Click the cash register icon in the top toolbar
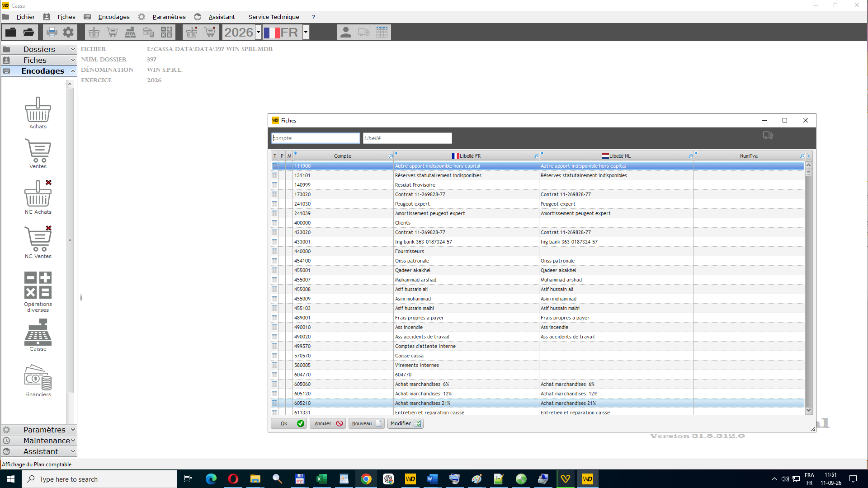 click(130, 32)
